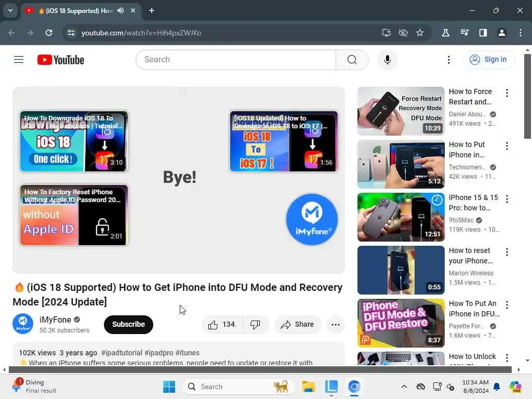
Task: Click the crossed-out eye icon in the address bar
Action: [403, 33]
